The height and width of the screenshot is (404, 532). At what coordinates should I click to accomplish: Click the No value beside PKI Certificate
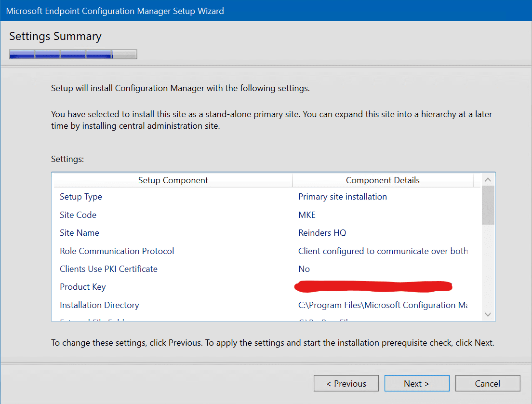[304, 269]
